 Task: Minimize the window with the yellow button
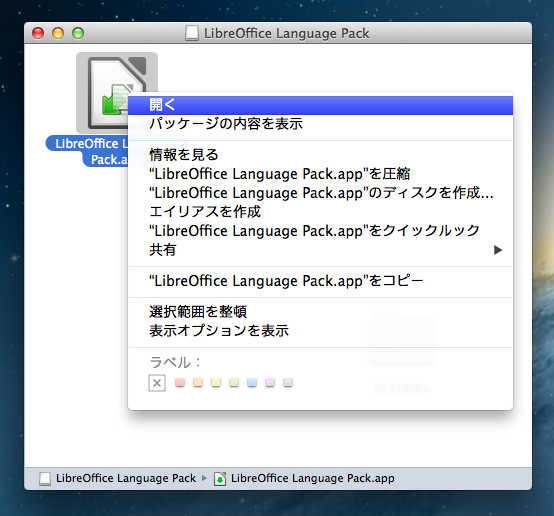pos(58,33)
